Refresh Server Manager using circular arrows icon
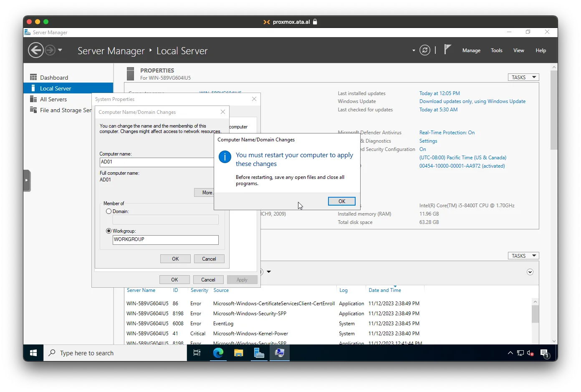The height and width of the screenshot is (392, 581). 425,50
